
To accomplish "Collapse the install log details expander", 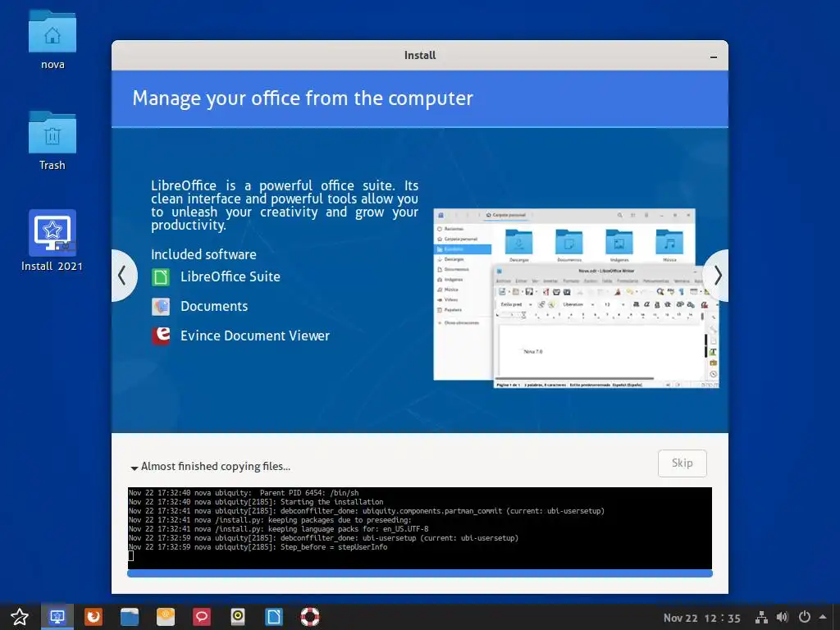I will point(134,468).
